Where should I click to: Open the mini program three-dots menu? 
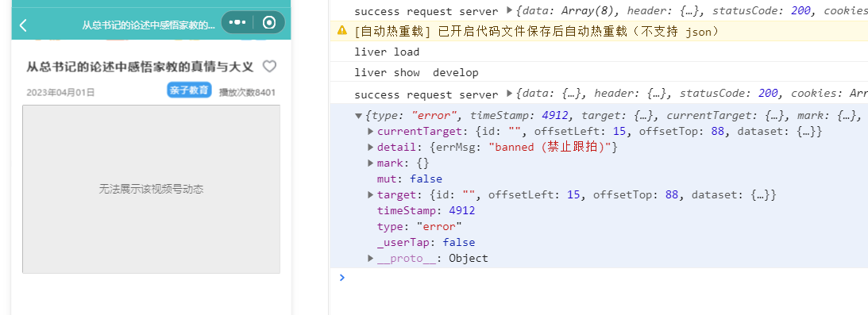pos(237,23)
